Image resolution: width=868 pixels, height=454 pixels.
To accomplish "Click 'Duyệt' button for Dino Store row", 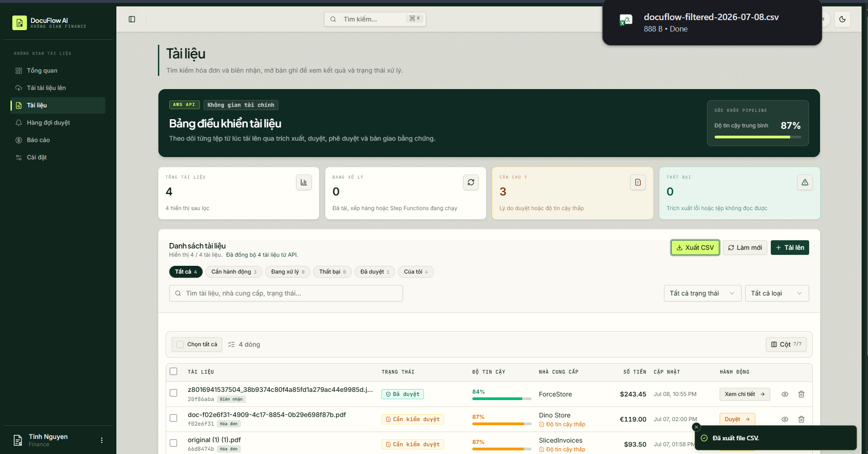I will coord(737,419).
